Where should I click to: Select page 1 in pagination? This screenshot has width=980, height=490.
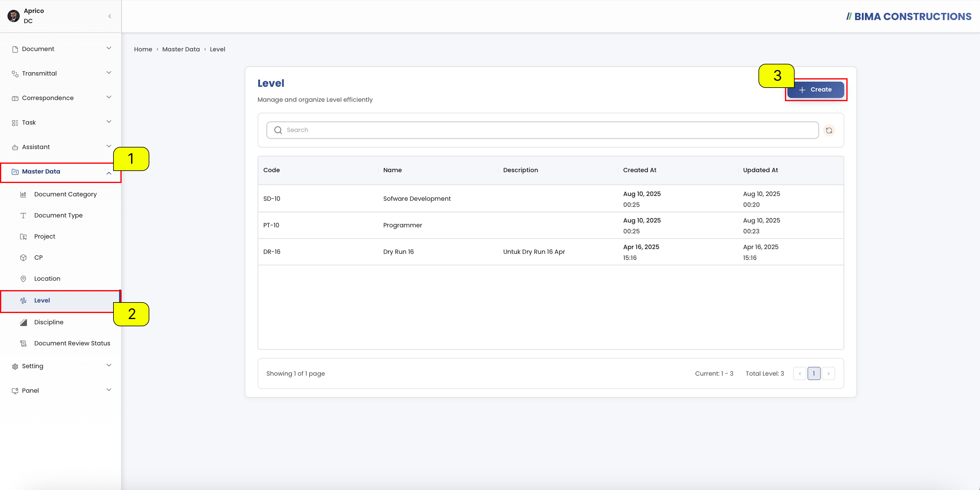click(814, 374)
